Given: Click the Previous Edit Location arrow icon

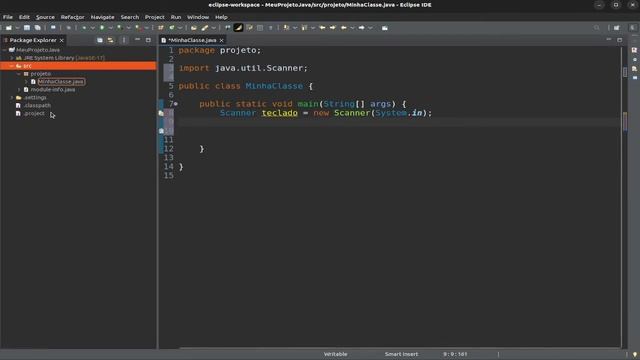Looking at the screenshot, I should (x=322, y=28).
